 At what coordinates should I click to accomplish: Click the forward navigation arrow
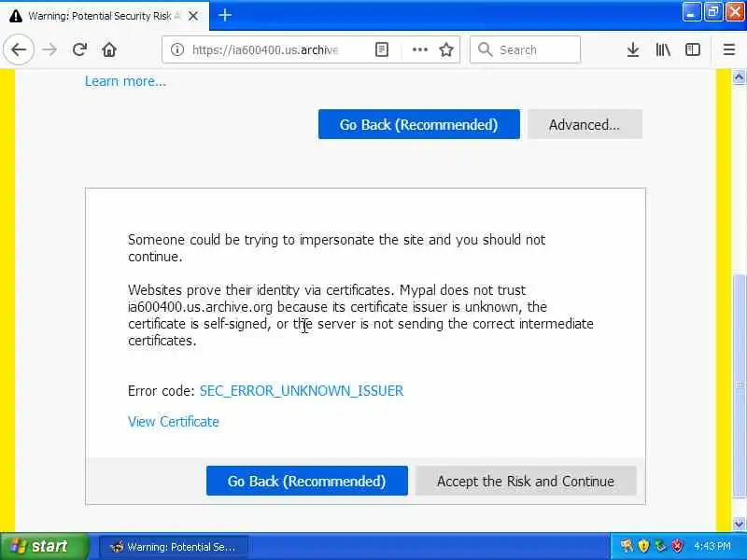pyautogui.click(x=49, y=49)
